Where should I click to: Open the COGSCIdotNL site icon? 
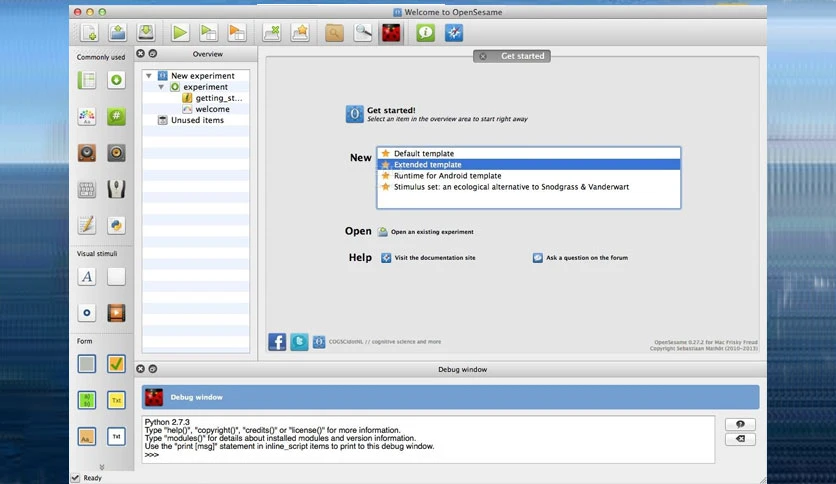[x=319, y=342]
